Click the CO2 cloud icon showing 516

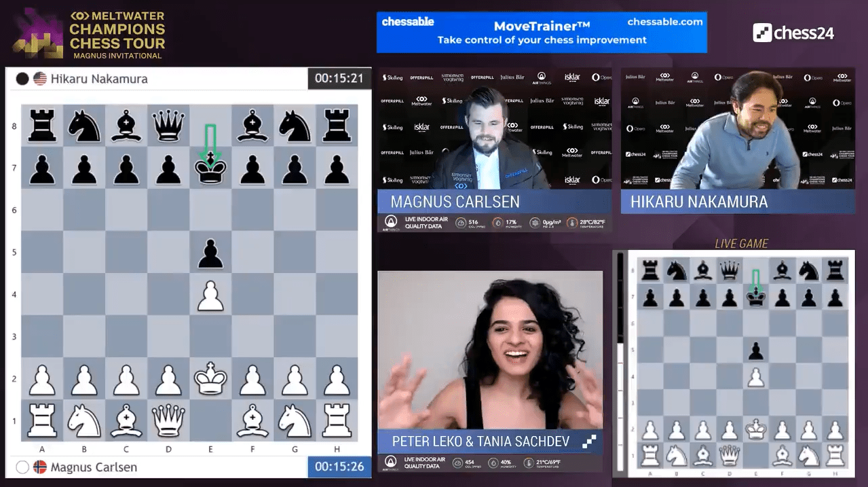pos(461,222)
